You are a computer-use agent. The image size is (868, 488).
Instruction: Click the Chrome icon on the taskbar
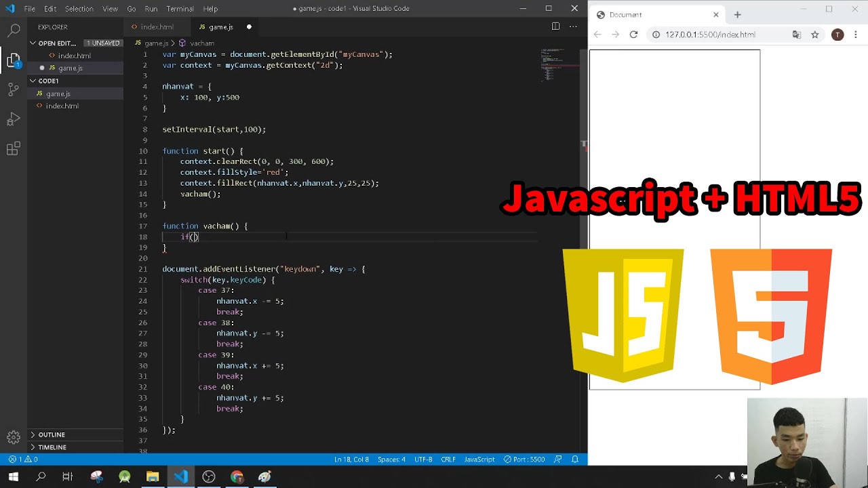pyautogui.click(x=237, y=477)
